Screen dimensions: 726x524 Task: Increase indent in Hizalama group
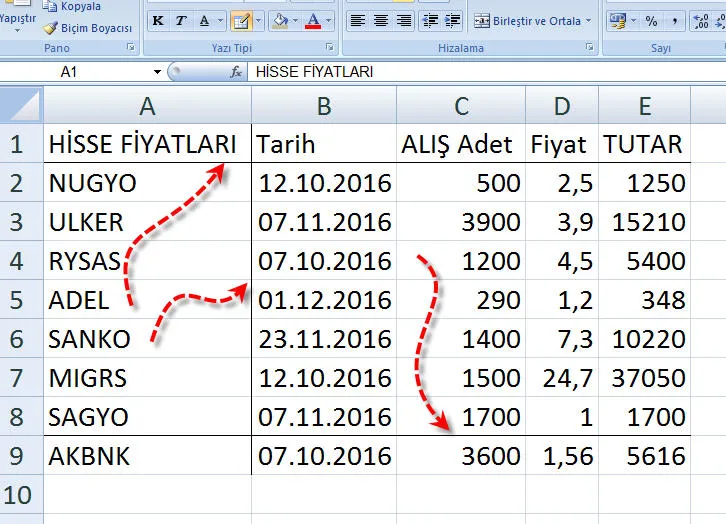click(x=450, y=21)
